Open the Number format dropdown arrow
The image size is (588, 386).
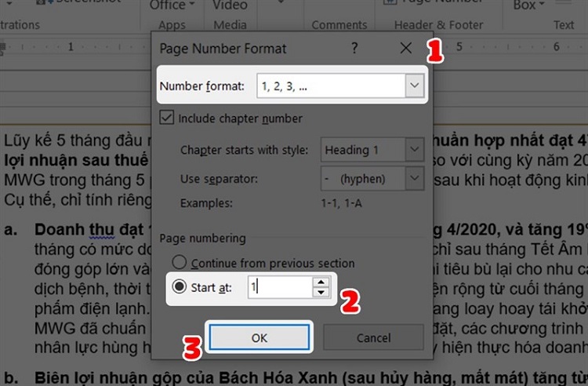pos(415,86)
